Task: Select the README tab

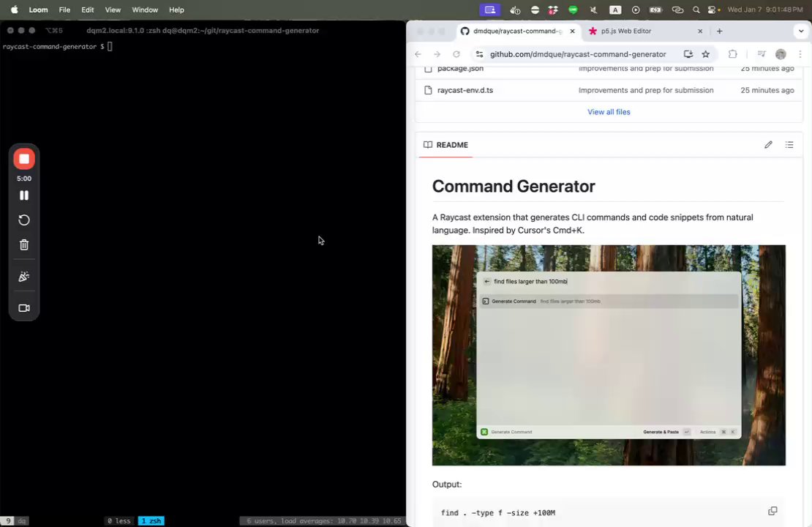Action: coord(446,145)
